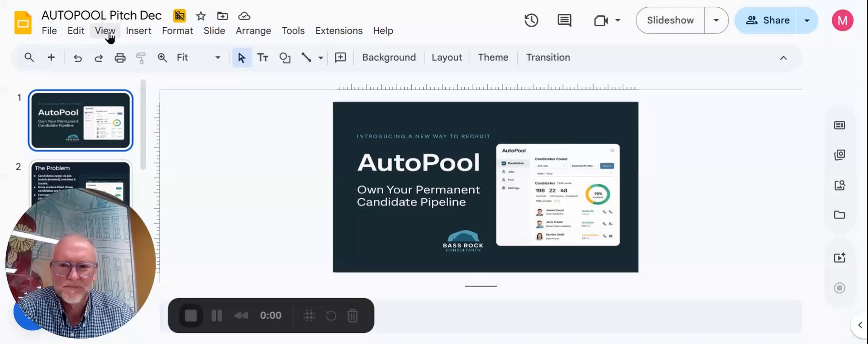Open the shape insert tool
Image resolution: width=868 pixels, height=344 pixels.
pos(285,58)
